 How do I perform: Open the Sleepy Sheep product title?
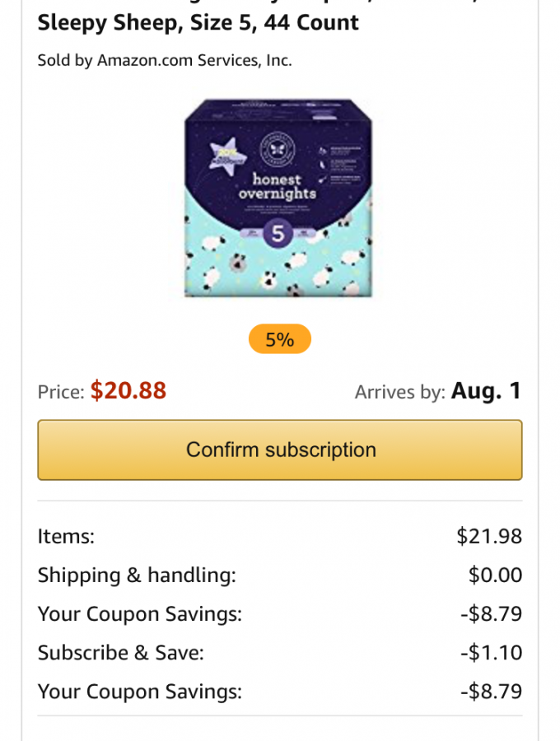point(198,23)
